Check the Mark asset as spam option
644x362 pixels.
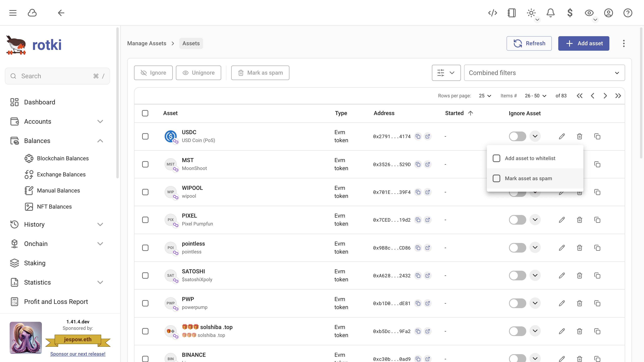pyautogui.click(x=496, y=178)
